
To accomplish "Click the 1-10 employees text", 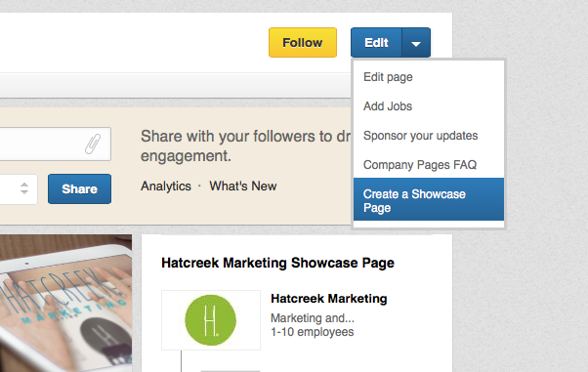I will point(313,332).
